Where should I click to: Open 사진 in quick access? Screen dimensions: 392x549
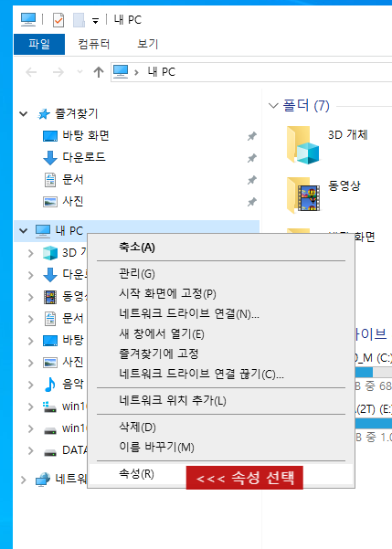73,201
